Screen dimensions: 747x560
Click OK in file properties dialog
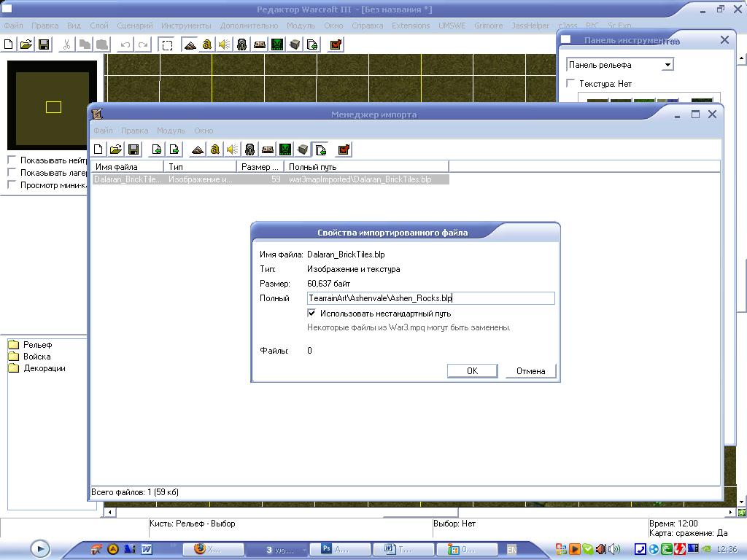(472, 371)
